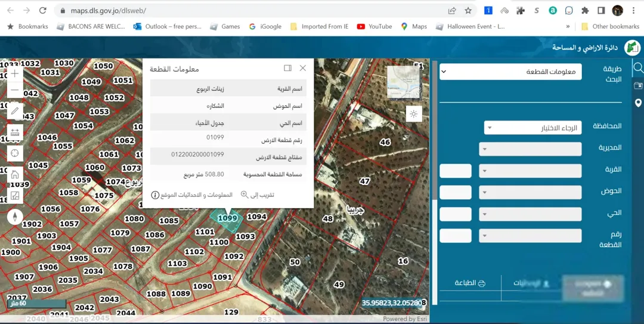Click the locate crosshair tool
The width and height of the screenshot is (644, 324).
click(15, 153)
